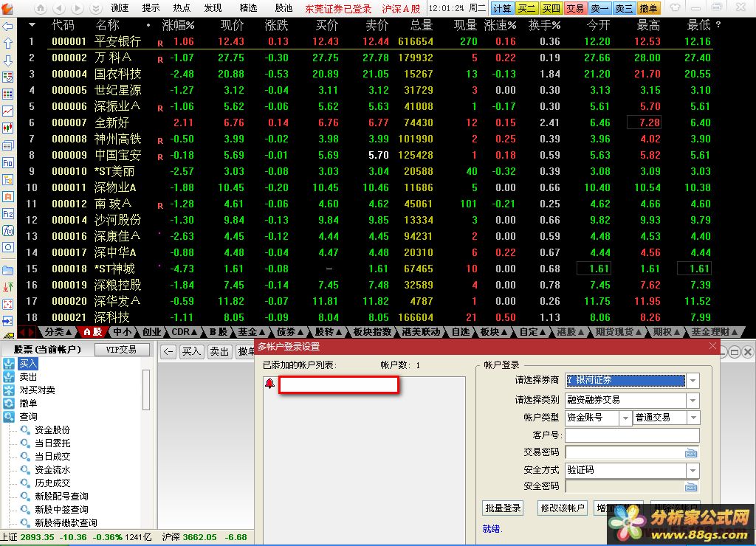Open the 安全方式 验证码 dropdown
This screenshot has height=546, width=756.
coord(693,470)
